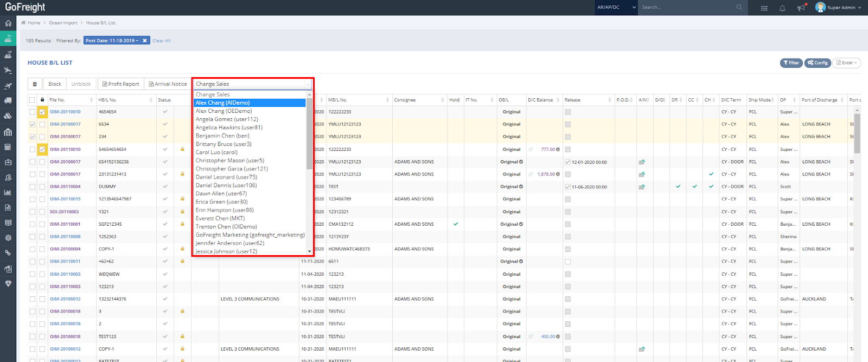868x362 pixels.
Task: Click the Profit Report button
Action: [120, 84]
